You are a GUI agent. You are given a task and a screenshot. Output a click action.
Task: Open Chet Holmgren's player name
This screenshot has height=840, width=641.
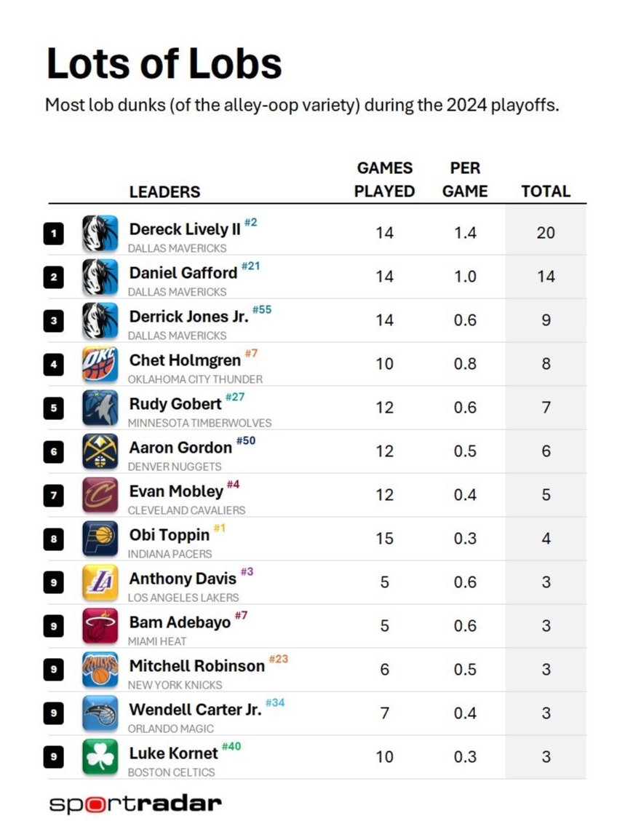tap(185, 360)
